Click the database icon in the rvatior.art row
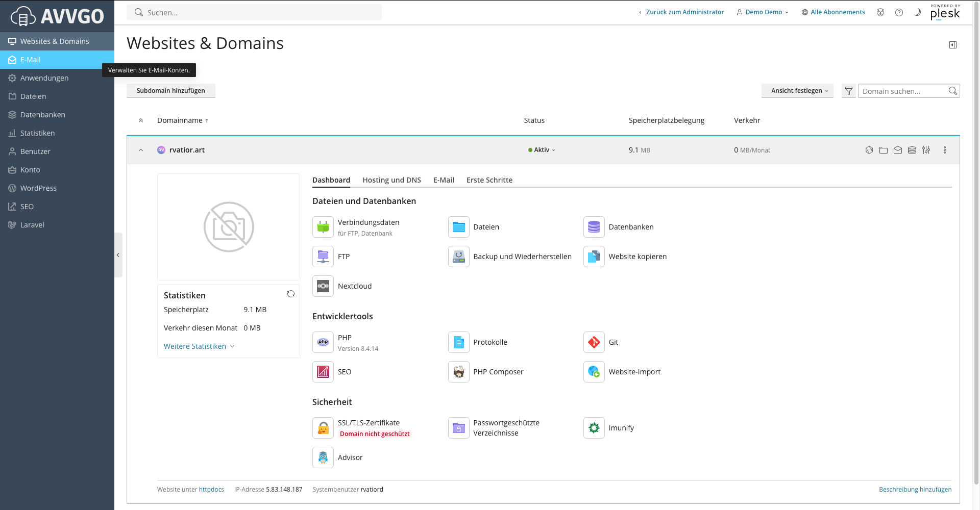The width and height of the screenshot is (980, 510). tap(912, 150)
